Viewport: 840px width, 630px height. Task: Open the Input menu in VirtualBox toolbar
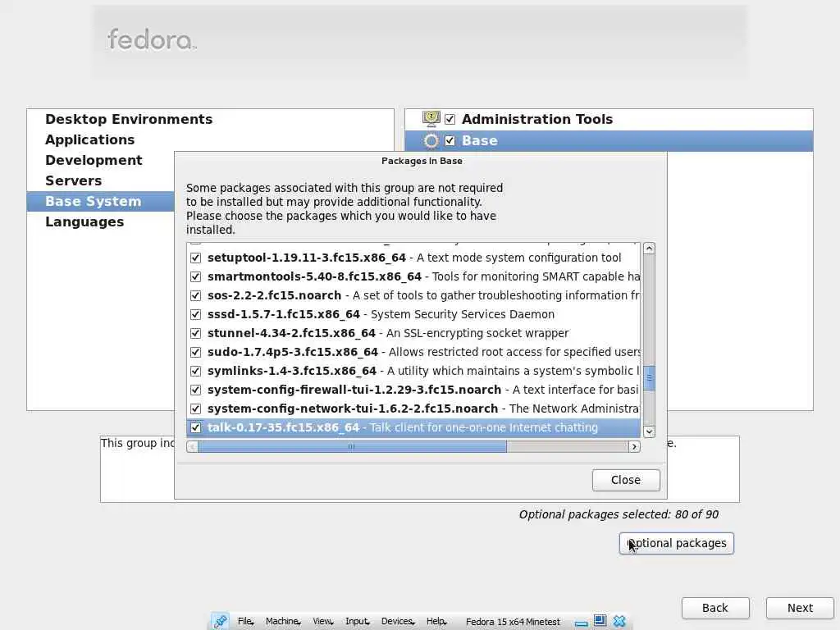tap(358, 622)
